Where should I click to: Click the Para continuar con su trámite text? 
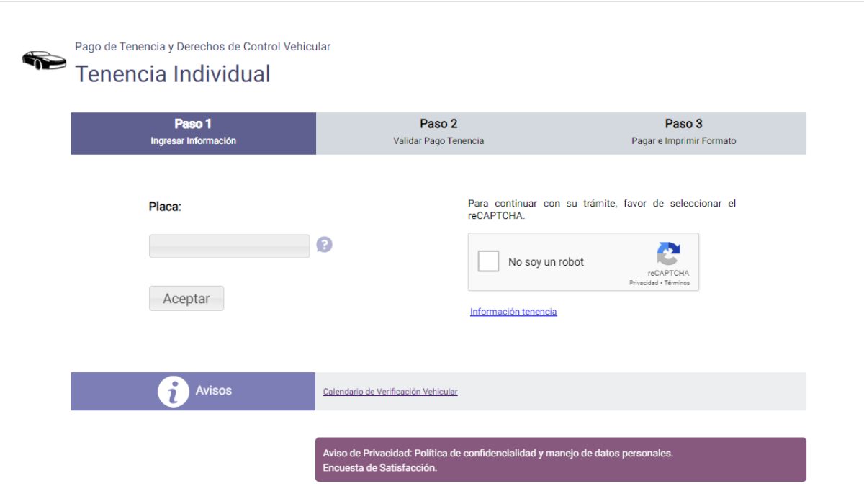coord(602,210)
